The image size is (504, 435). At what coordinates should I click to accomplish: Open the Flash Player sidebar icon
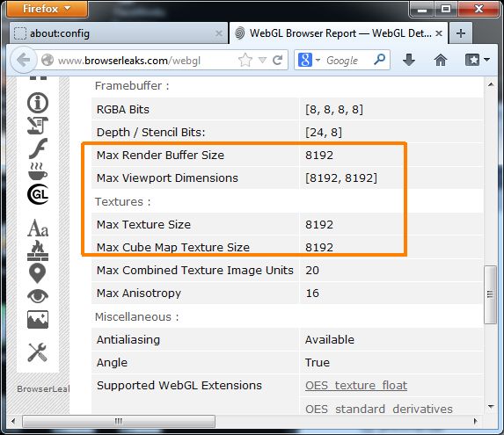38,149
